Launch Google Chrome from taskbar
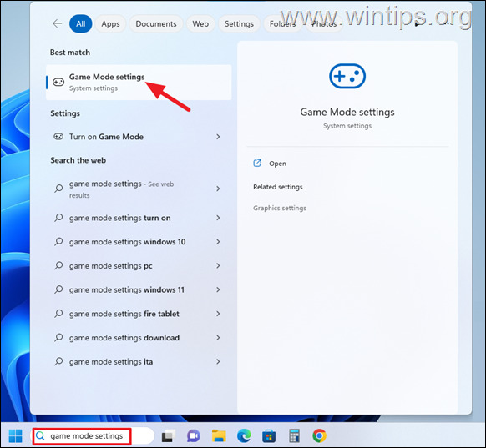The image size is (486, 448). [x=319, y=436]
